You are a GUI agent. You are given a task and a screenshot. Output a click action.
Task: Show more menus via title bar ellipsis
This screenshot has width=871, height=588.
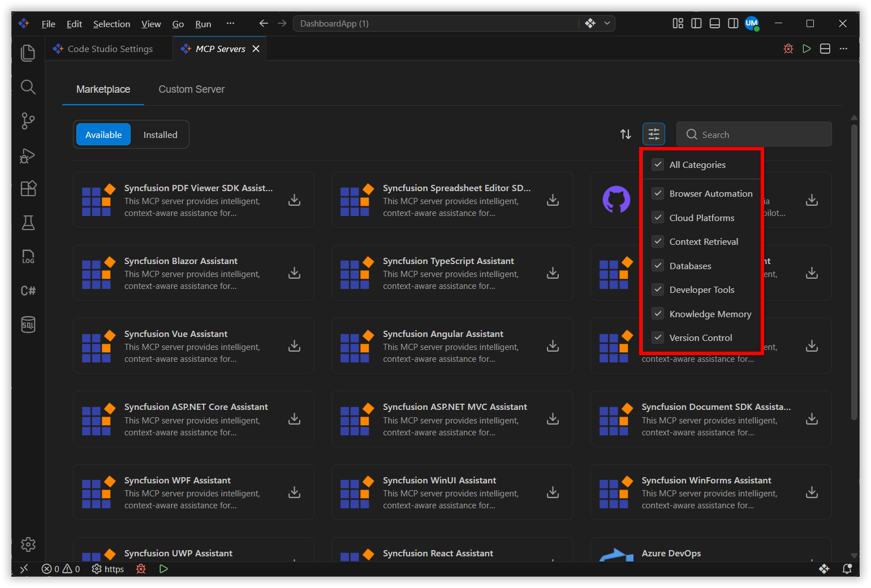coord(230,23)
